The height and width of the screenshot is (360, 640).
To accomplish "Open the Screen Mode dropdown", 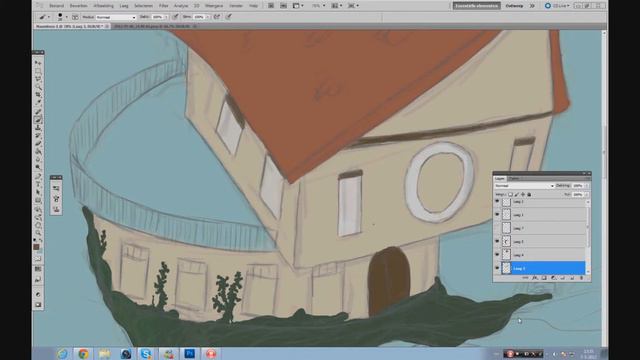I will click(x=353, y=6).
